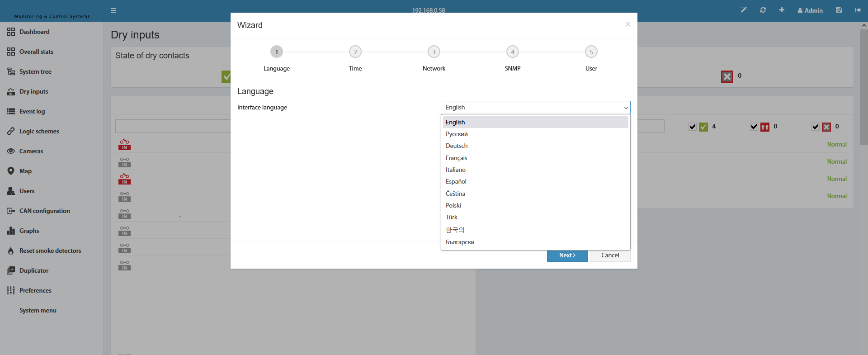Open Cameras via the eye icon

(x=11, y=151)
